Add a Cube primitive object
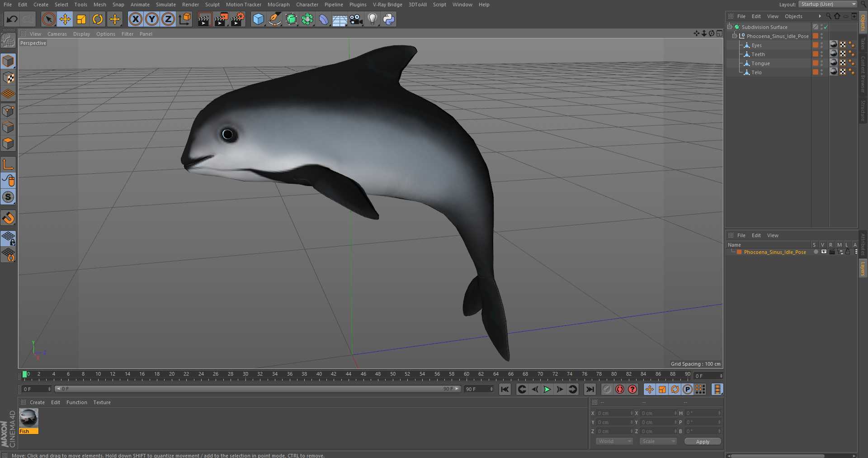 pos(258,19)
